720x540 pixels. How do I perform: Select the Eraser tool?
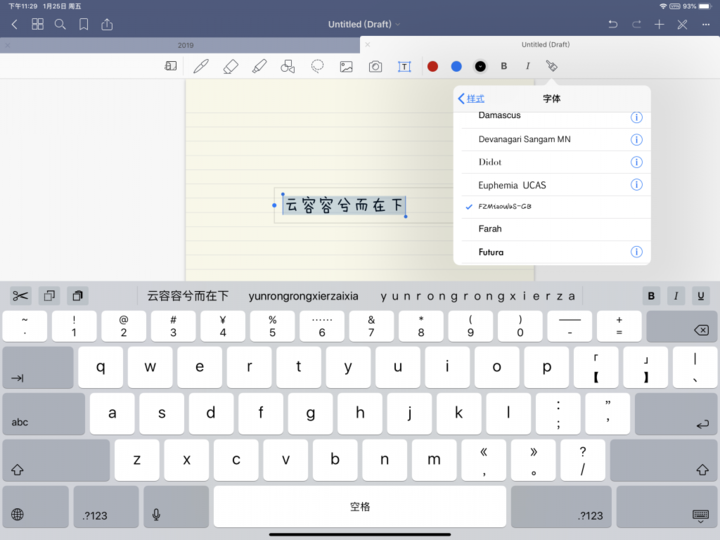pyautogui.click(x=231, y=67)
